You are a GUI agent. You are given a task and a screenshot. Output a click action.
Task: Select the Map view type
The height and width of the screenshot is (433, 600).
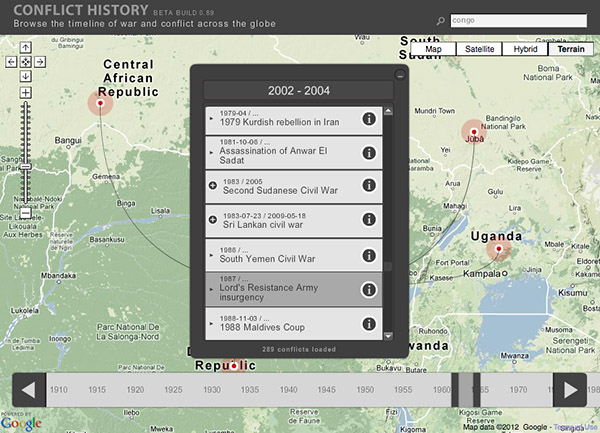pyautogui.click(x=433, y=48)
